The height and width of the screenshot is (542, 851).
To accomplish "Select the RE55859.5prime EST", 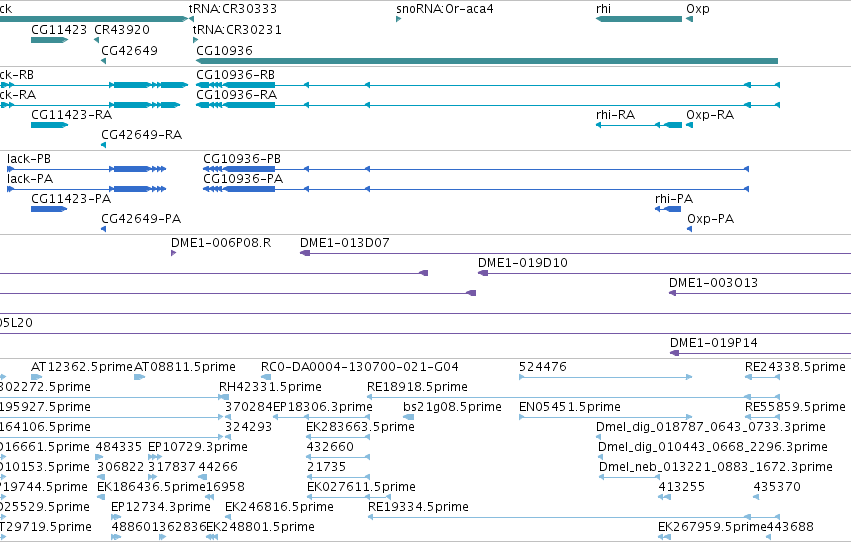I will tap(762, 417).
